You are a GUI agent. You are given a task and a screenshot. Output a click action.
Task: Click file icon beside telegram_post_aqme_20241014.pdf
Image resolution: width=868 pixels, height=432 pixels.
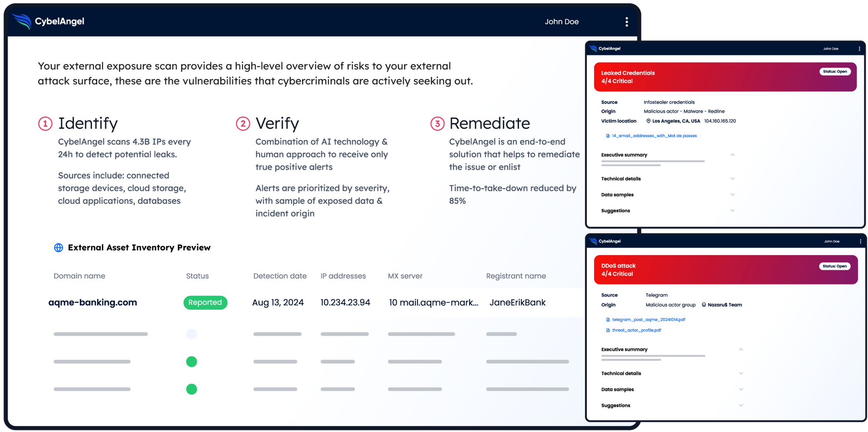tap(608, 320)
